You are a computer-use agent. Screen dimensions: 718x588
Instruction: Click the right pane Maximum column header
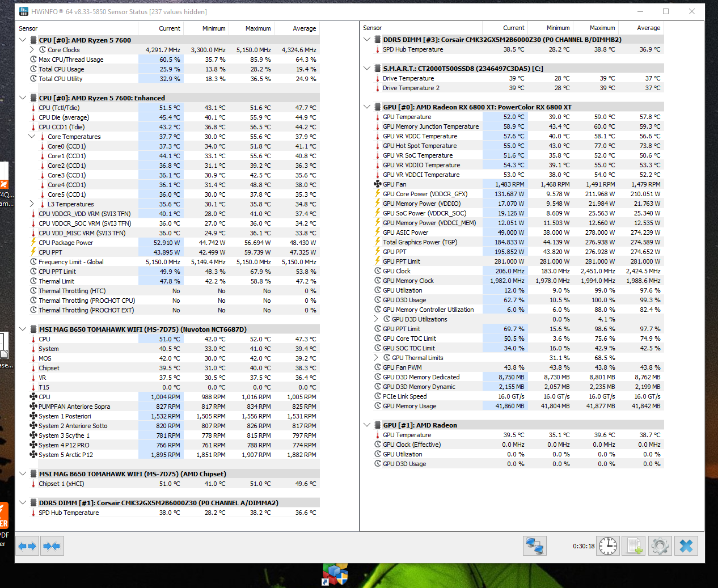point(595,28)
